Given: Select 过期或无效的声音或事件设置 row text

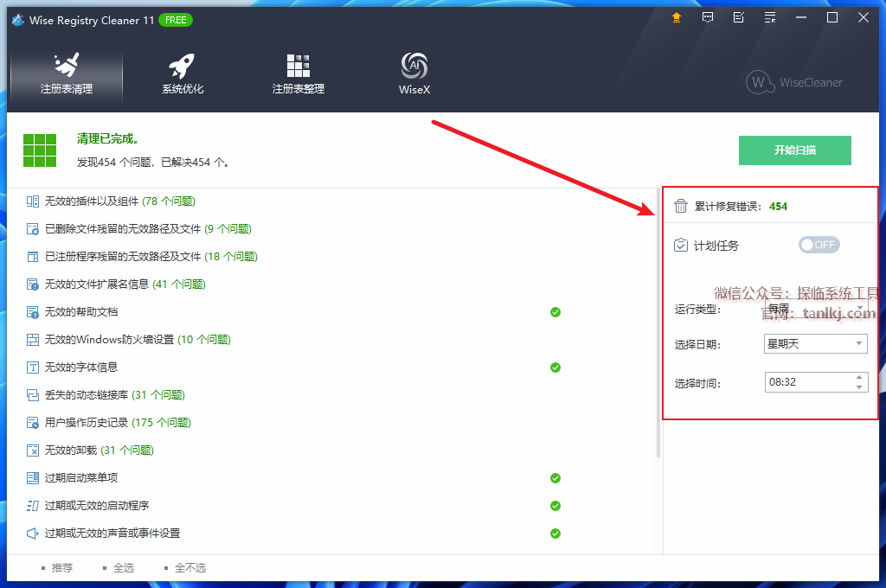Looking at the screenshot, I should pyautogui.click(x=112, y=534).
